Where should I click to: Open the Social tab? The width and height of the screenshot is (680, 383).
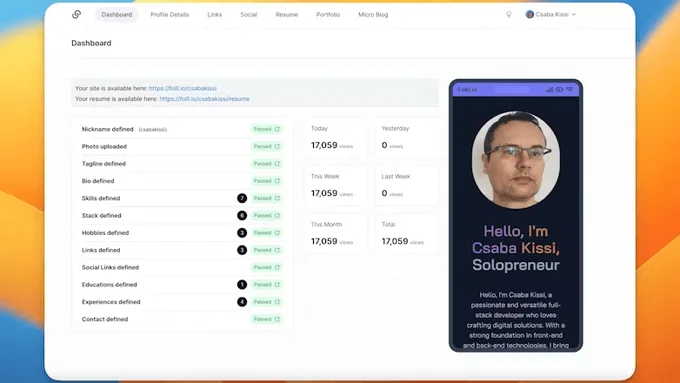click(x=249, y=14)
